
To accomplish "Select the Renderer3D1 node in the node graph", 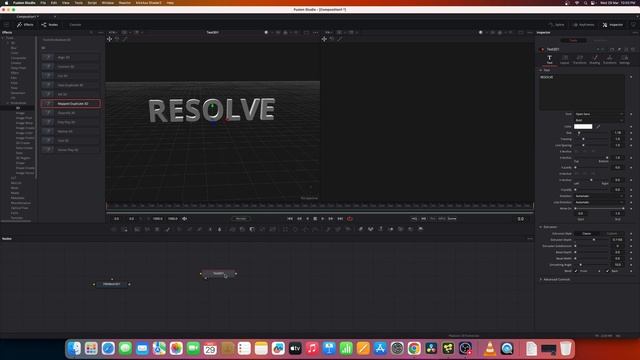I will pos(112,284).
